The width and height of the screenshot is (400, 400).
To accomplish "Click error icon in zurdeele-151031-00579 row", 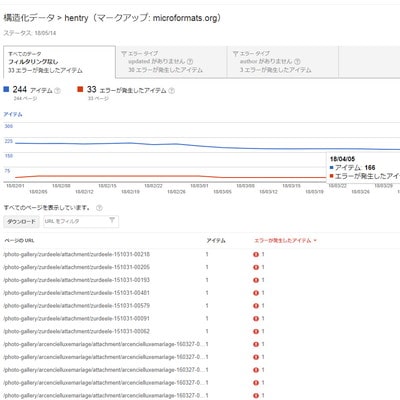I will [x=256, y=306].
